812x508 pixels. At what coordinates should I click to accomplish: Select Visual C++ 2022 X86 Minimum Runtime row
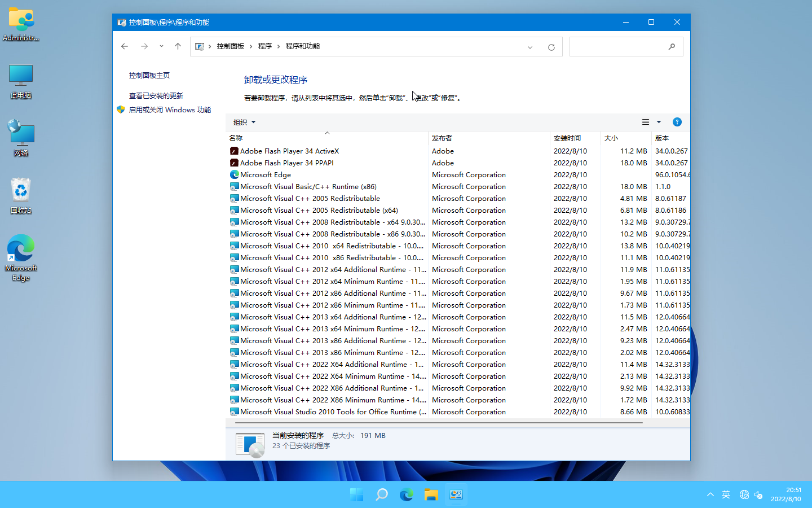point(458,400)
